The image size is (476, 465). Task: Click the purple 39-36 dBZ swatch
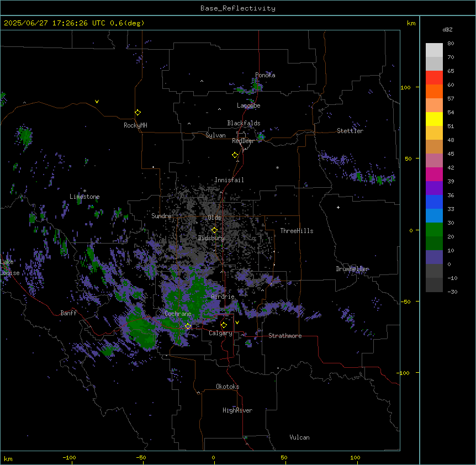click(x=434, y=188)
